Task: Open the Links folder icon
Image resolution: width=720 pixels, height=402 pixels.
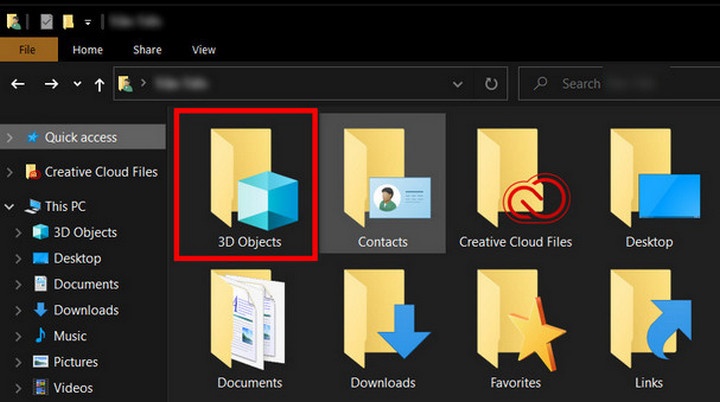Action: [x=651, y=318]
